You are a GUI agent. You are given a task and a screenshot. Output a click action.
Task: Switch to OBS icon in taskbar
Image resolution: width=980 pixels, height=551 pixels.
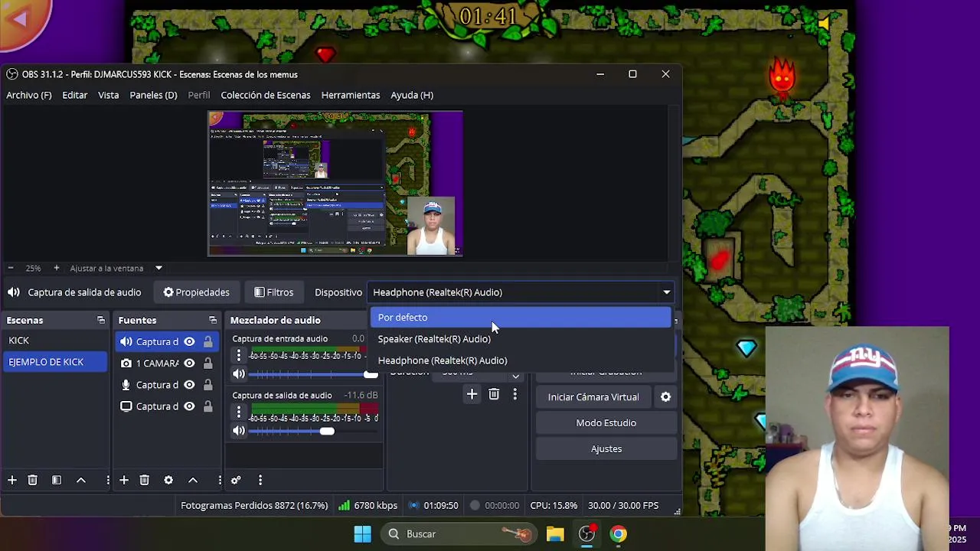coord(587,534)
